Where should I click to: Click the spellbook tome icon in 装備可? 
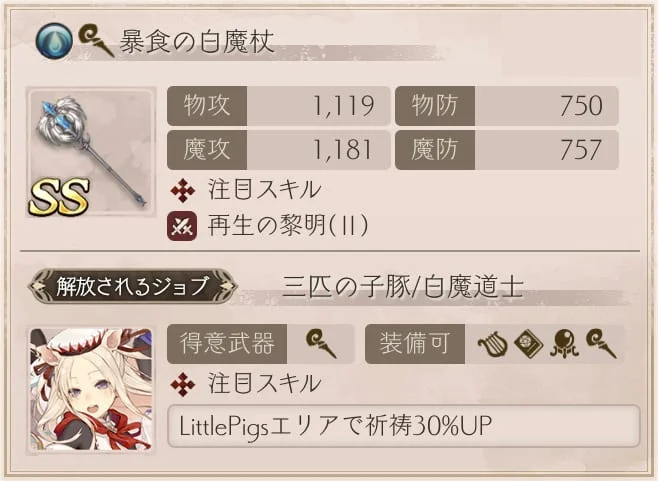[529, 344]
